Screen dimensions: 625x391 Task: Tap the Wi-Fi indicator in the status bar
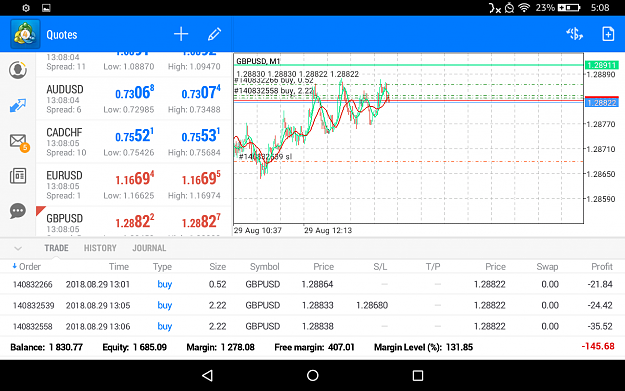click(x=524, y=8)
